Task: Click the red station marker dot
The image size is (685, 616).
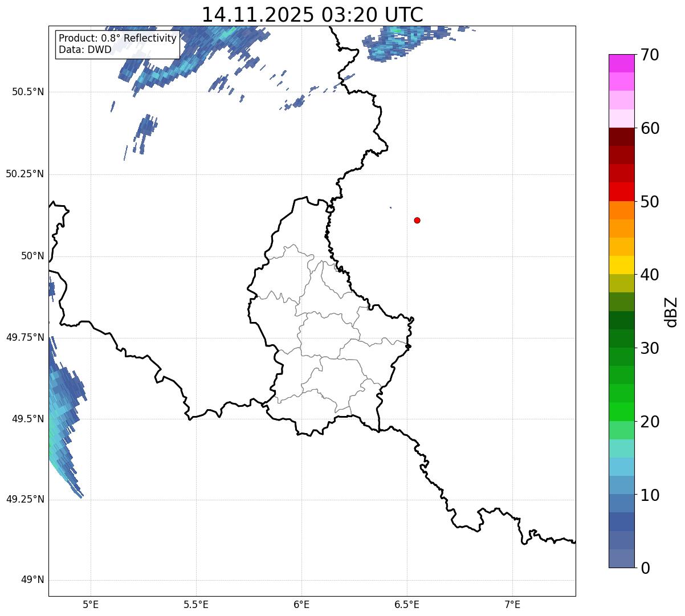Action: coord(417,220)
